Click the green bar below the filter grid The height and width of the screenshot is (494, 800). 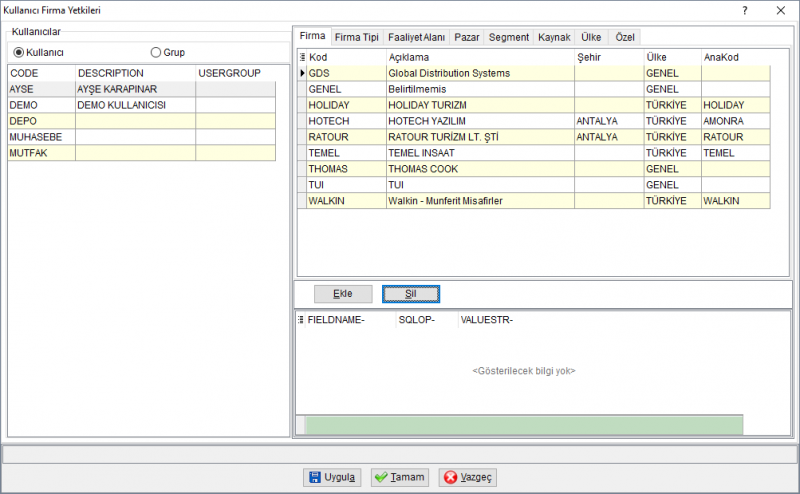tap(524, 425)
